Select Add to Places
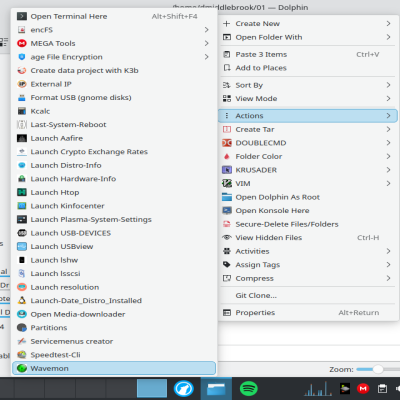This screenshot has height=400, width=400. click(x=308, y=68)
